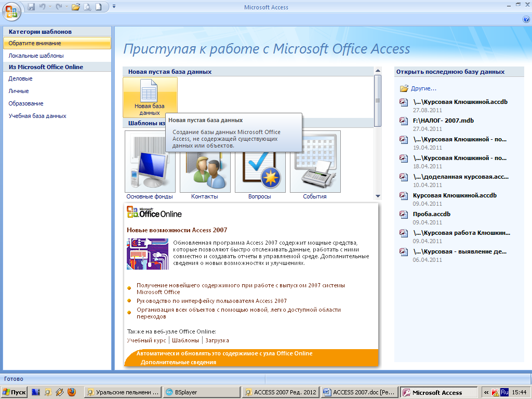
Task: Click the Учебный курс link
Action: [146, 340]
